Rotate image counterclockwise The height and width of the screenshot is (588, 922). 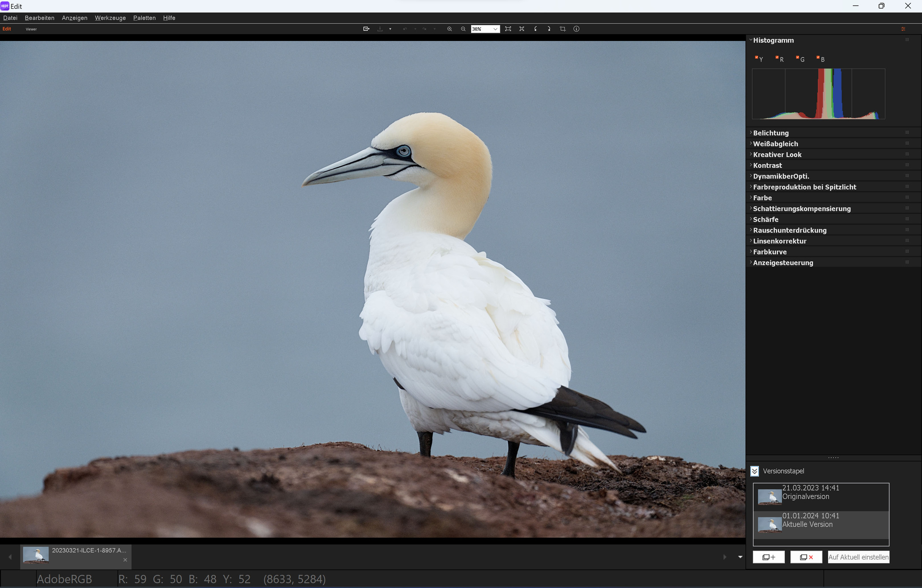tap(535, 29)
